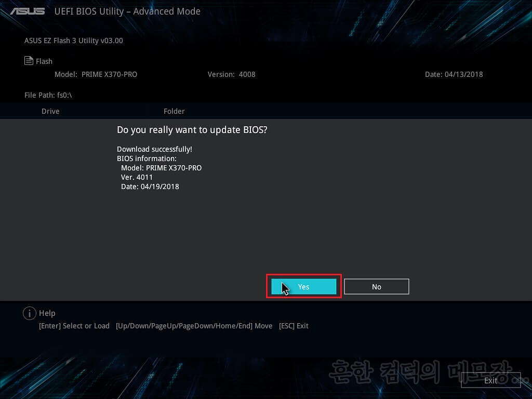
Task: Click the Date: 04/19/2018 line in dialog
Action: [150, 187]
